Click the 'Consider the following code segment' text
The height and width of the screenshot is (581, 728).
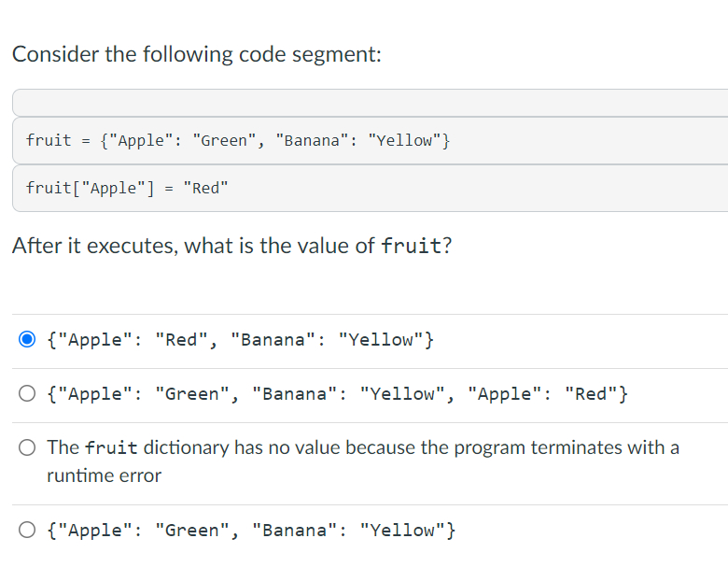click(197, 54)
